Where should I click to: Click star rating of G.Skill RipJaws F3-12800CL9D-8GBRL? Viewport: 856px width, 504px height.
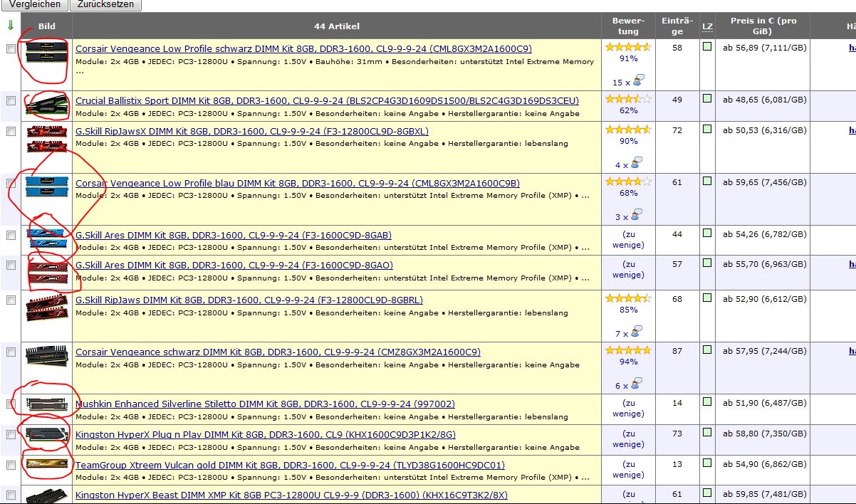tap(628, 299)
